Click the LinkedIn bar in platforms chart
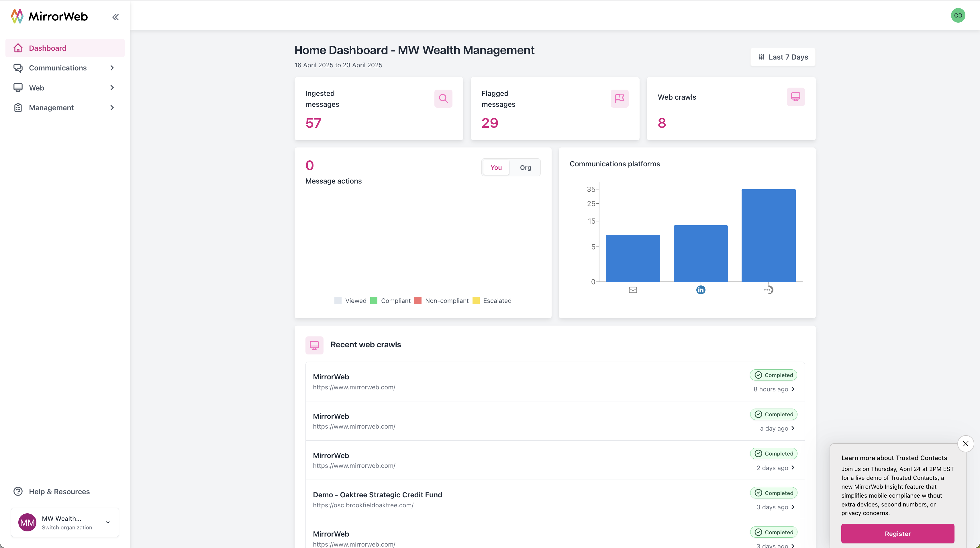 coord(701,253)
